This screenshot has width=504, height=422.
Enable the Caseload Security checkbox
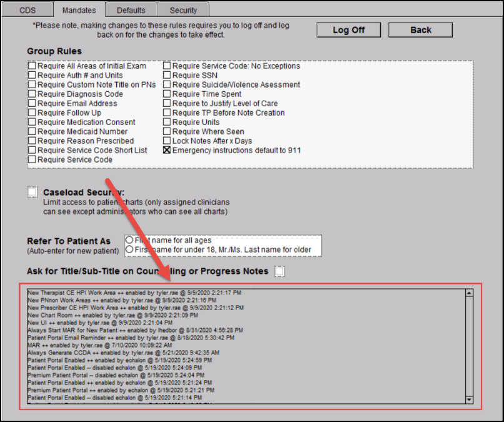click(32, 193)
